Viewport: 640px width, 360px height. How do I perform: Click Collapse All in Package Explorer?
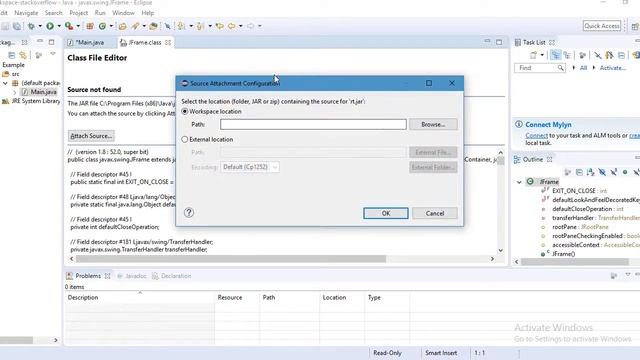(x=11, y=55)
